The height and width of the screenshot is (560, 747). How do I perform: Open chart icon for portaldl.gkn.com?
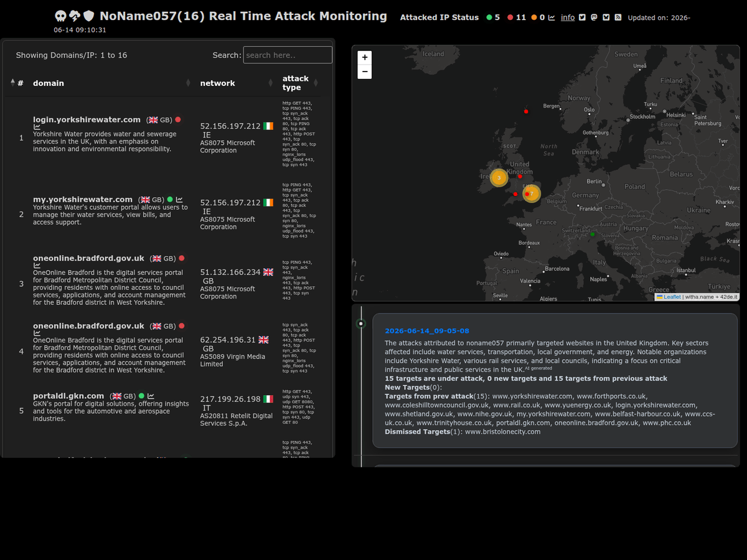coord(151,396)
